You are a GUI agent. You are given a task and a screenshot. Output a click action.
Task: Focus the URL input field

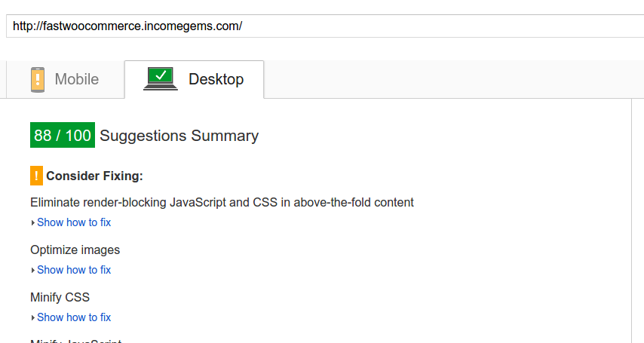(324, 26)
